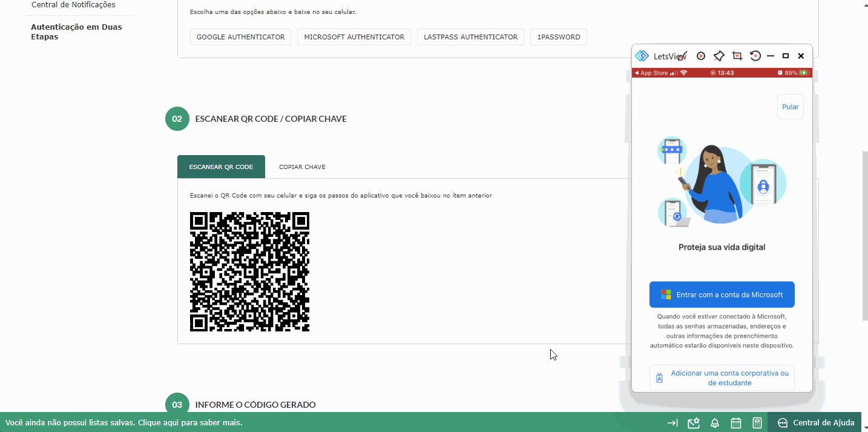Close the LetsView window
Screen dimensions: 868x432
coord(801,56)
